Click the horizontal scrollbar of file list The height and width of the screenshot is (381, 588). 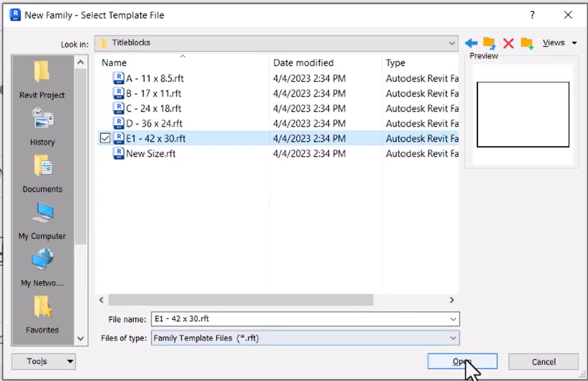point(241,300)
